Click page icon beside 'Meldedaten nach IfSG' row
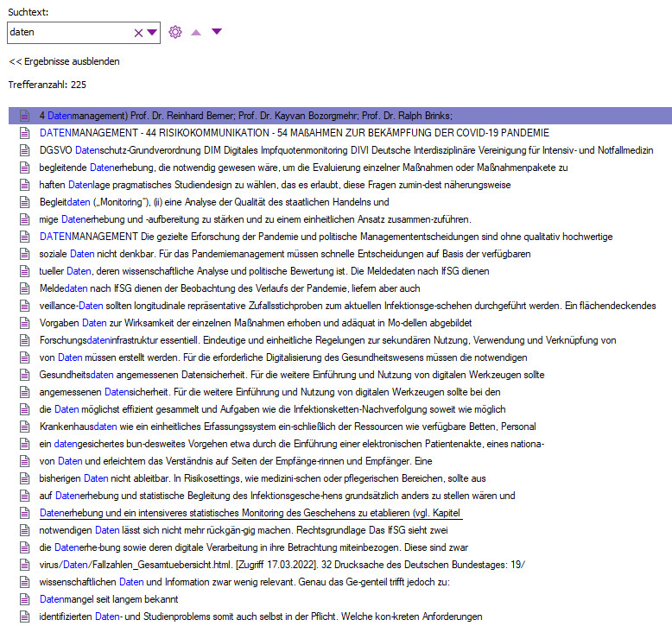The image size is (672, 626). [25, 288]
